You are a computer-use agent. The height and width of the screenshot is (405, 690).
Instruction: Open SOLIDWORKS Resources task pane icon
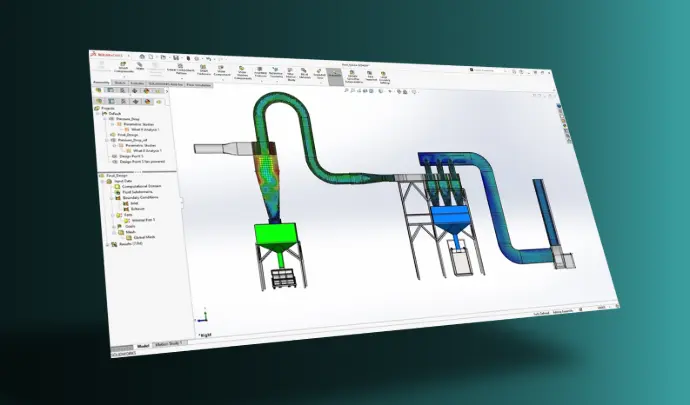click(x=559, y=106)
